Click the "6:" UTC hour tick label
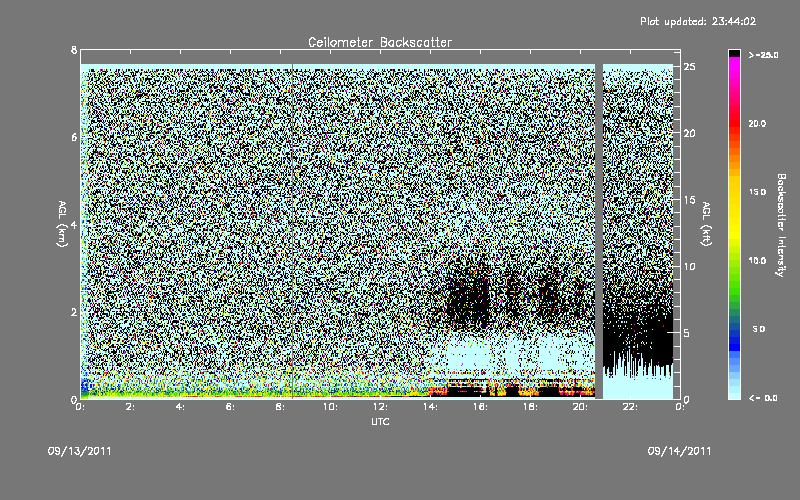The width and height of the screenshot is (800, 500). coord(230,407)
